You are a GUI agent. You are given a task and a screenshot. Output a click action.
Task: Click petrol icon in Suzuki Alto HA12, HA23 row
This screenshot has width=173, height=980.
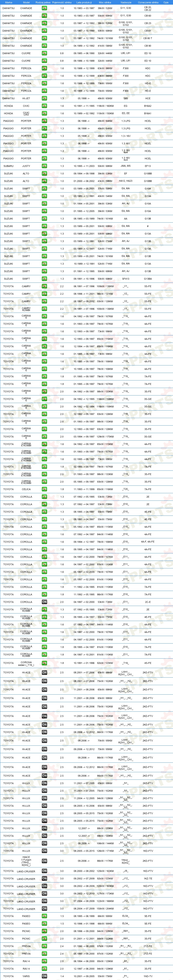[45, 181]
